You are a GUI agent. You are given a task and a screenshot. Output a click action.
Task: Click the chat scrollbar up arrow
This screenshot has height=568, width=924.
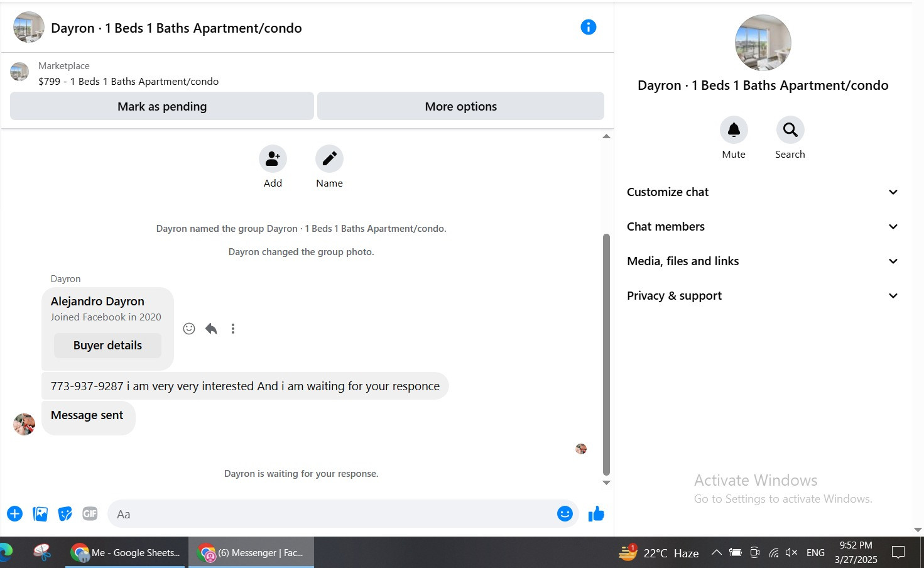[x=606, y=136]
